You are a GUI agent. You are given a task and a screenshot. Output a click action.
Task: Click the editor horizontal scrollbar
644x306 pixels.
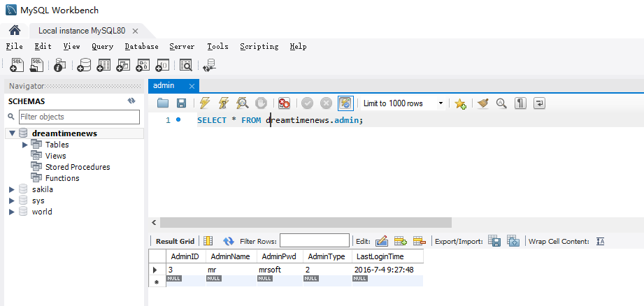point(306,223)
